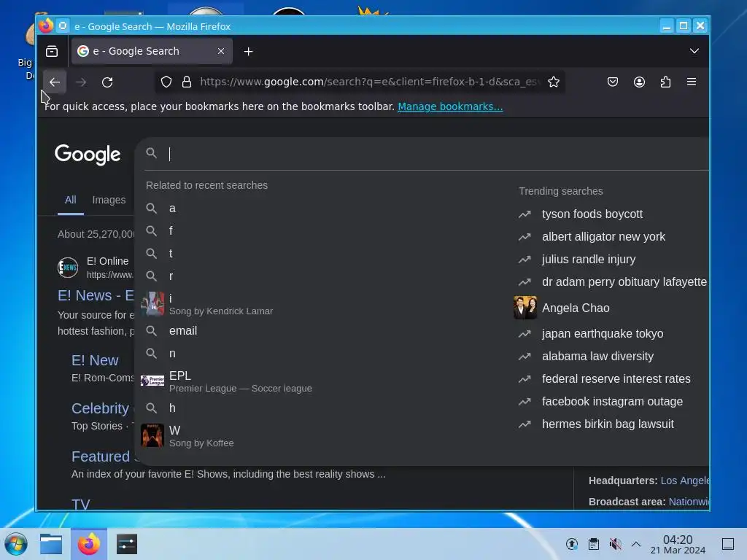The width and height of the screenshot is (747, 560).
Task: Open trending 'julius randle injury'
Action: click(x=589, y=260)
